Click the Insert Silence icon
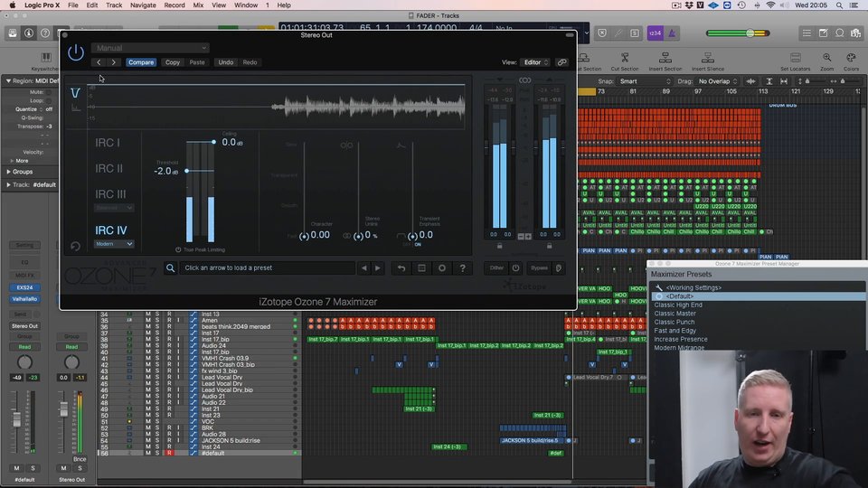The height and width of the screenshot is (488, 868). pyautogui.click(x=707, y=61)
